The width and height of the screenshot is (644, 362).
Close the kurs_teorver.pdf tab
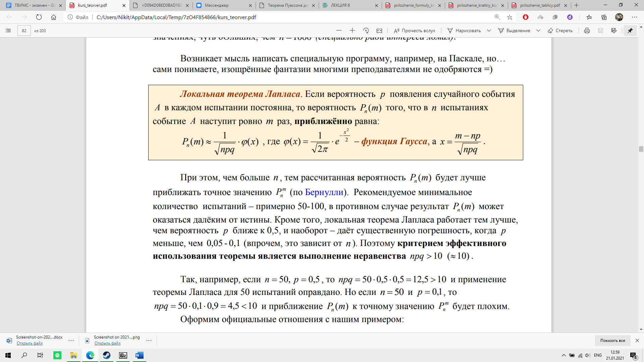124,5
